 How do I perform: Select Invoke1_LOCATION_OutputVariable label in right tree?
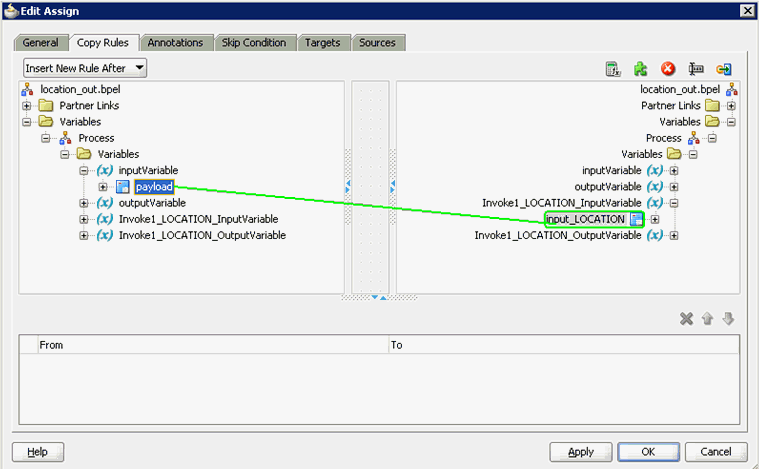[x=558, y=235]
